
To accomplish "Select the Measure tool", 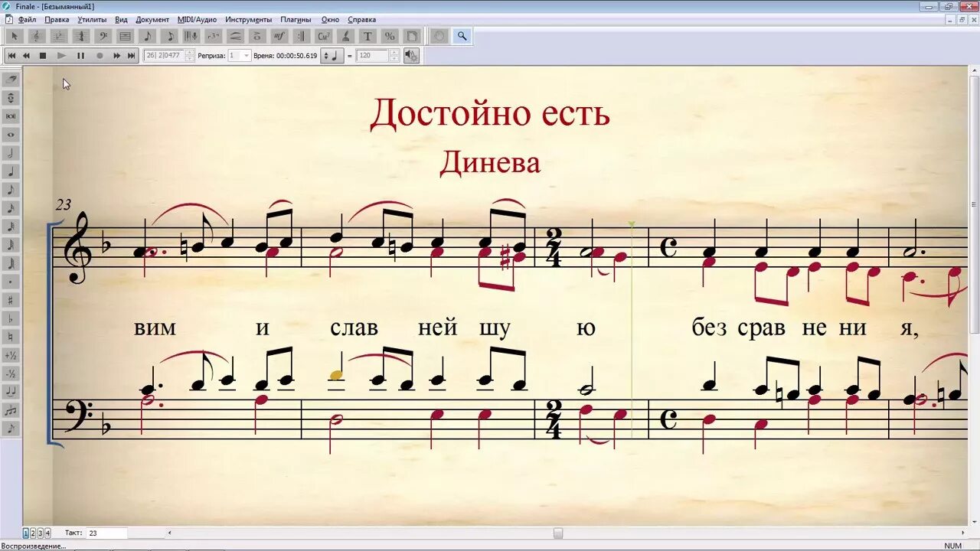I will [124, 36].
